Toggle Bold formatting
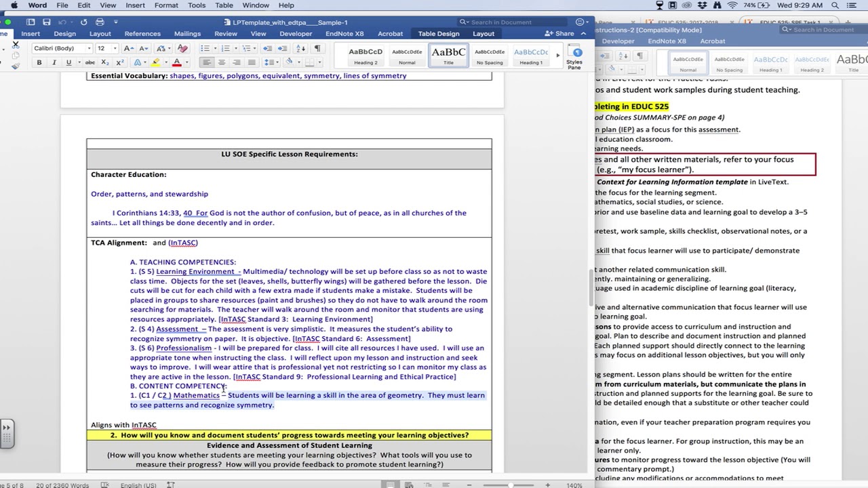The height and width of the screenshot is (488, 868). click(39, 62)
